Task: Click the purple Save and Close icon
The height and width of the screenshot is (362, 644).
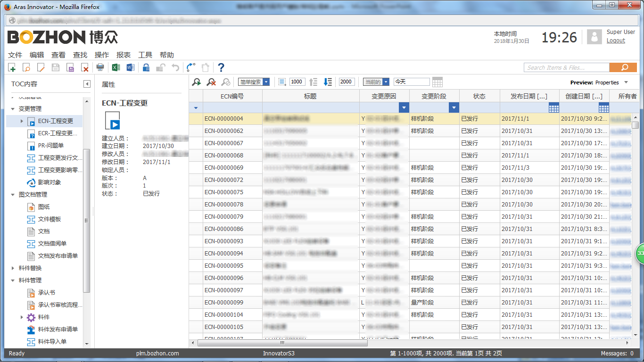Action: click(70, 67)
